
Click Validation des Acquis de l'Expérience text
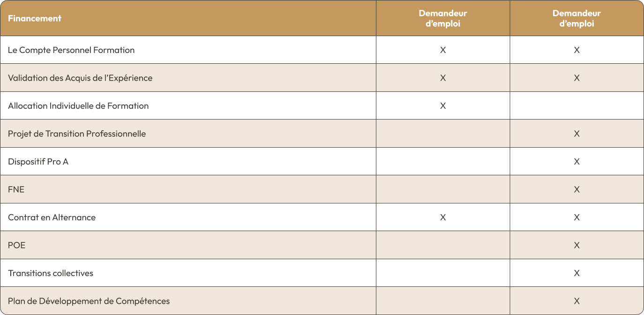point(80,78)
